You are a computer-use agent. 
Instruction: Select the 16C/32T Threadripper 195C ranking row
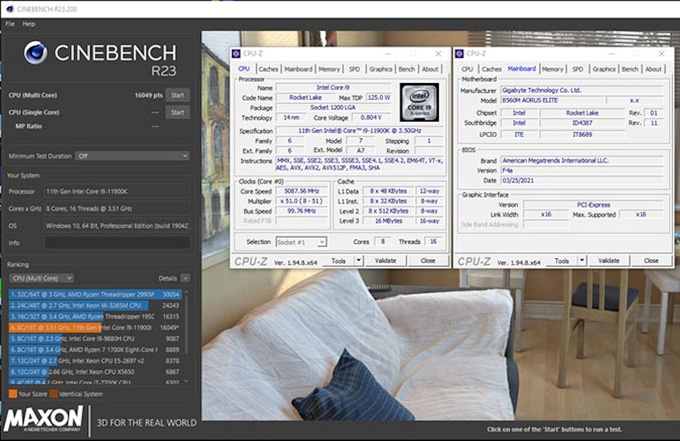pyautogui.click(x=95, y=317)
